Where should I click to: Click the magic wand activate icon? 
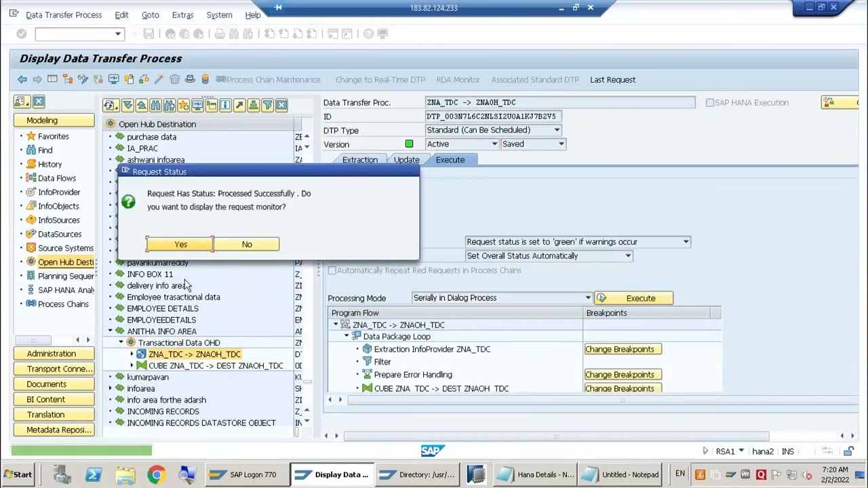point(159,80)
